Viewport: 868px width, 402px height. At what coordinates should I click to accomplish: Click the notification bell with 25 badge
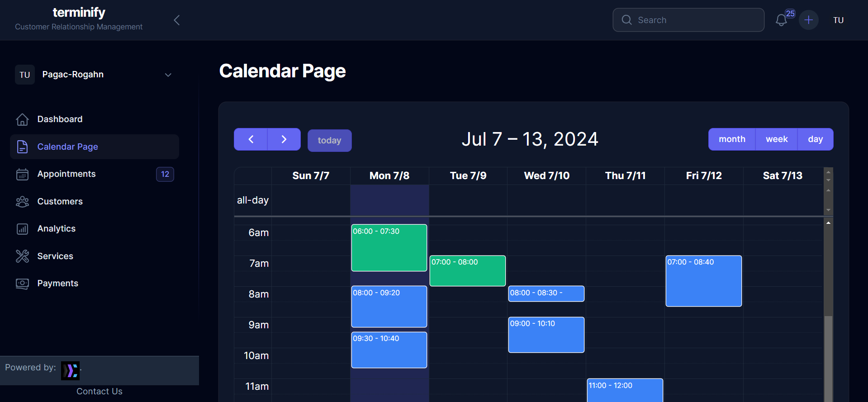tap(781, 20)
